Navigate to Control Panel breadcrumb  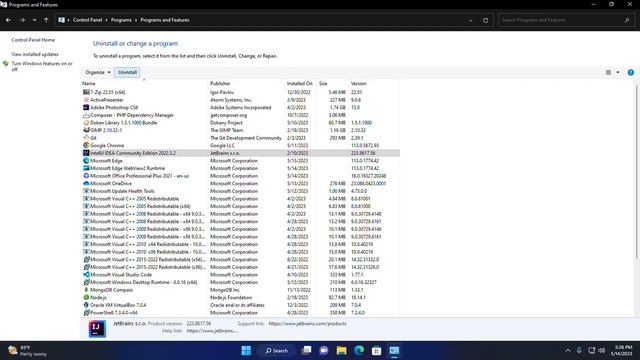pyautogui.click(x=87, y=20)
